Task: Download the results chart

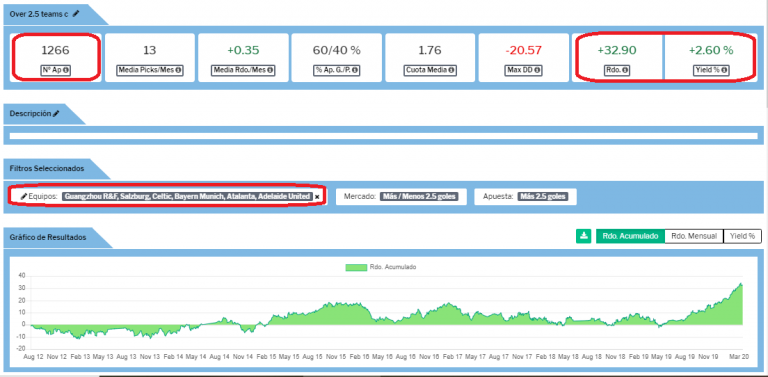Action: (x=583, y=236)
